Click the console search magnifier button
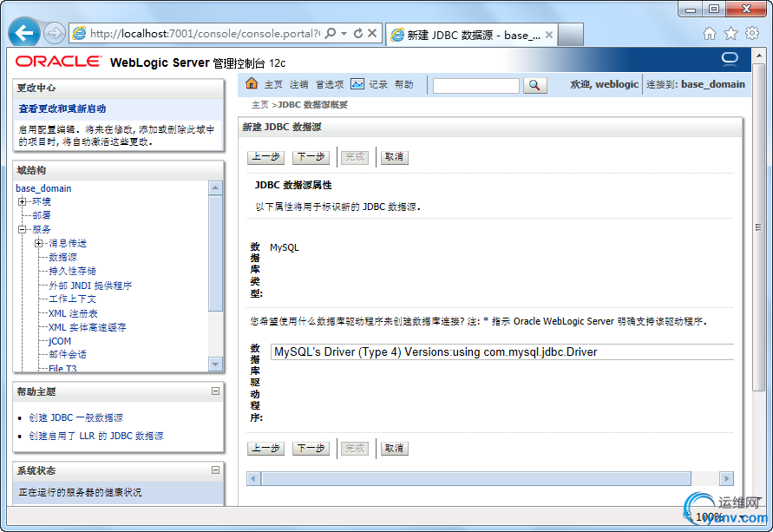 pyautogui.click(x=534, y=85)
